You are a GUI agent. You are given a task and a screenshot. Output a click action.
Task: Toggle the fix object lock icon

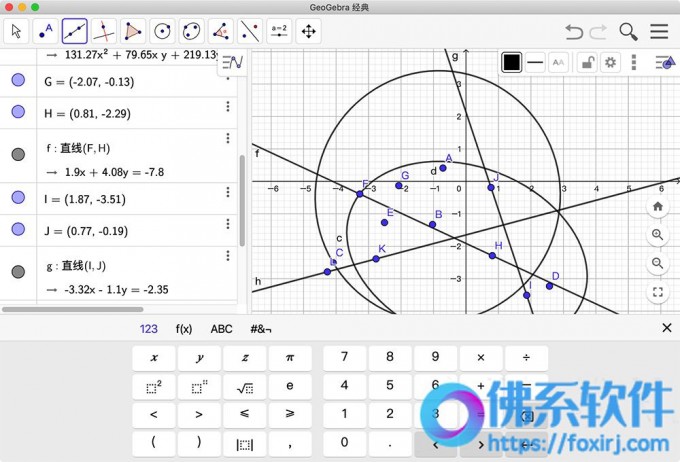588,62
